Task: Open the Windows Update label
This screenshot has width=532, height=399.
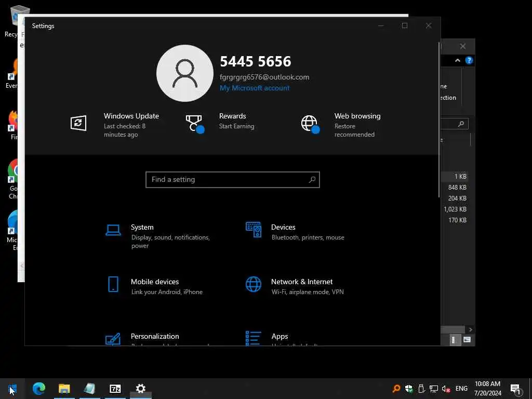Action: pos(131,116)
